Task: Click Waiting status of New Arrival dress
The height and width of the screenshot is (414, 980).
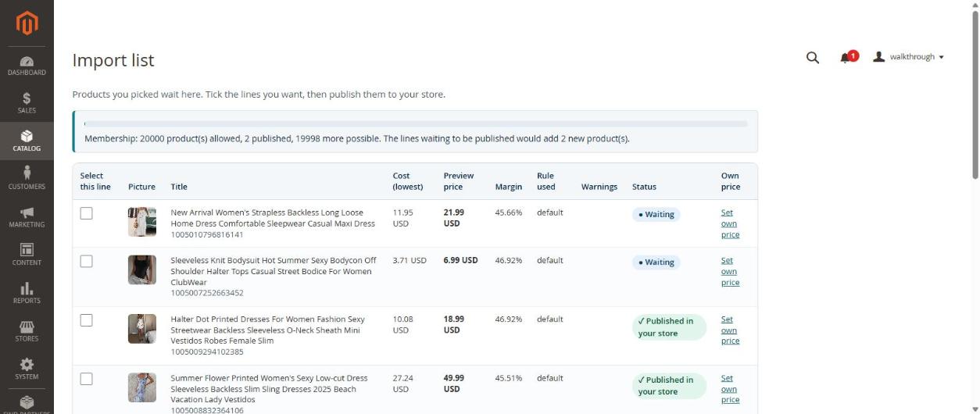Action: click(x=656, y=214)
